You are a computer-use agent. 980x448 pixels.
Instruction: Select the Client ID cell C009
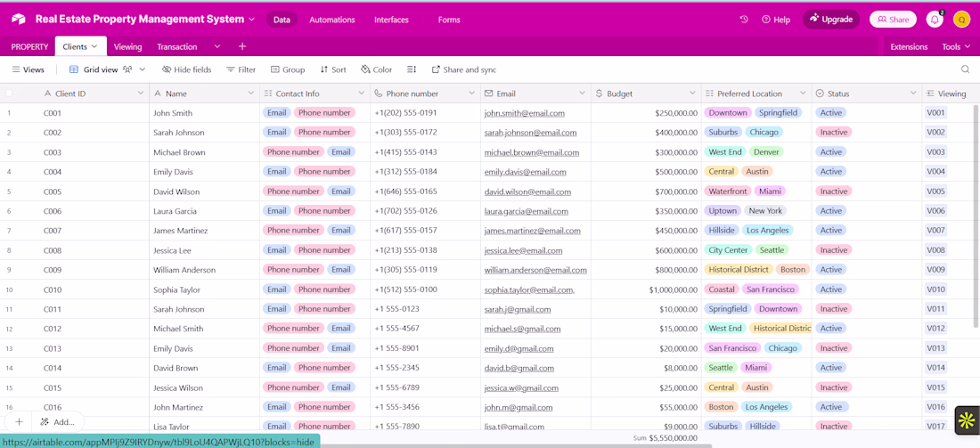(x=94, y=270)
